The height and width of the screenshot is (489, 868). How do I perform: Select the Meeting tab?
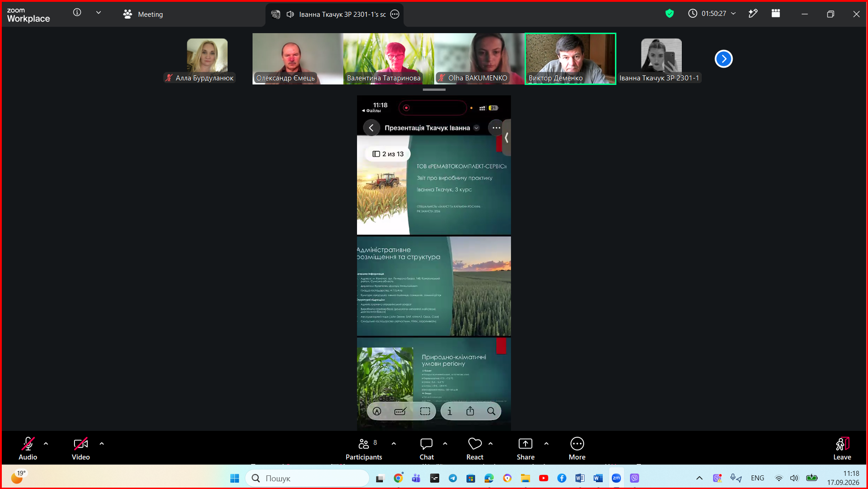pyautogui.click(x=143, y=14)
